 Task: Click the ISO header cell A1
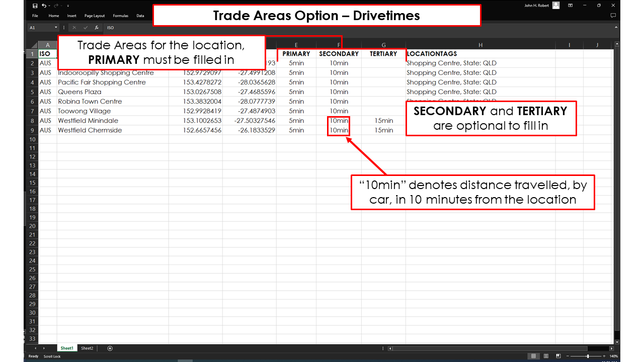tap(48, 54)
